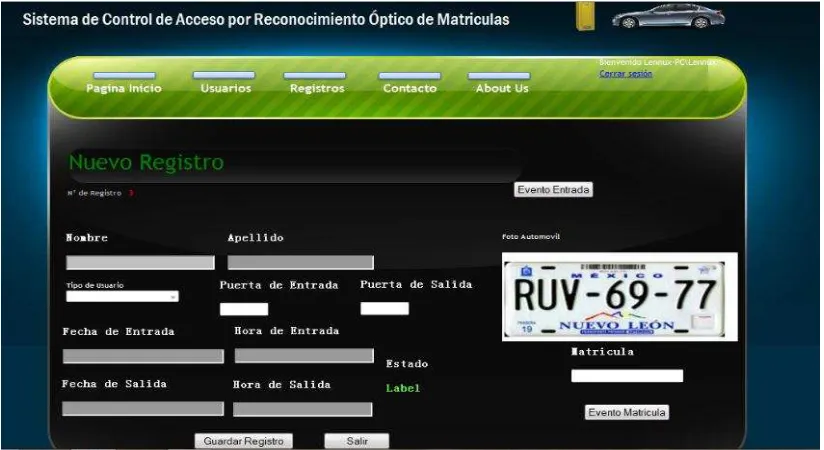The height and width of the screenshot is (450, 824).
Task: Click the Bienvenido Lennux-PC welcome text
Action: click(658, 62)
